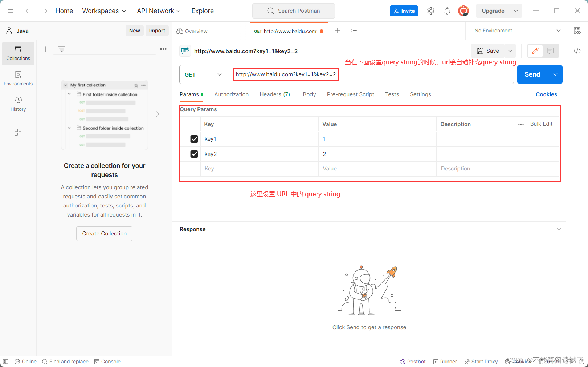Image resolution: width=588 pixels, height=367 pixels.
Task: Switch to the Authorization tab
Action: point(232,94)
